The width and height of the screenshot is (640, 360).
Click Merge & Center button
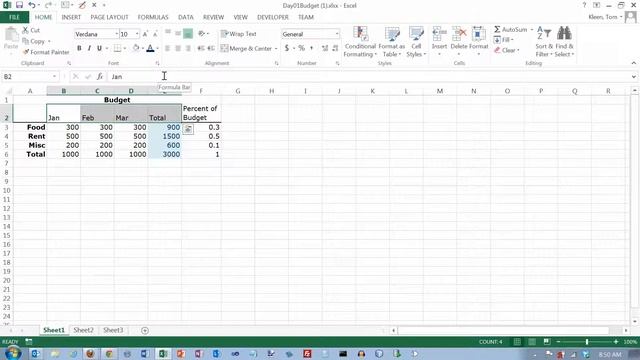247,49
